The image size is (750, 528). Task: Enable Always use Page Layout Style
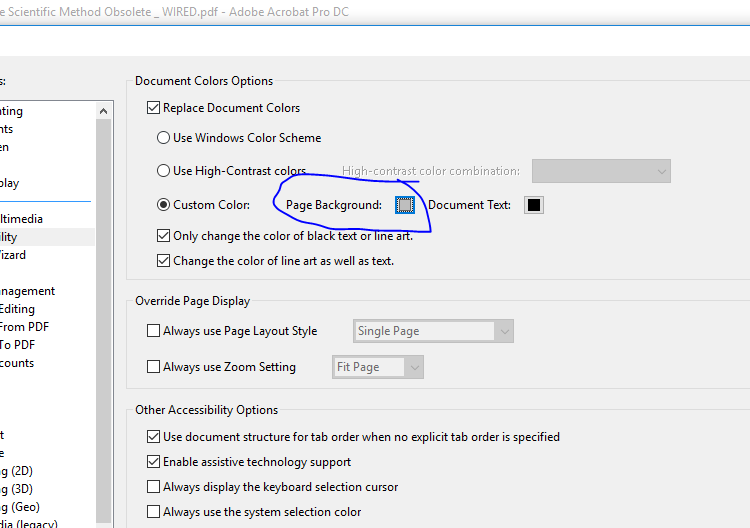pyautogui.click(x=154, y=331)
